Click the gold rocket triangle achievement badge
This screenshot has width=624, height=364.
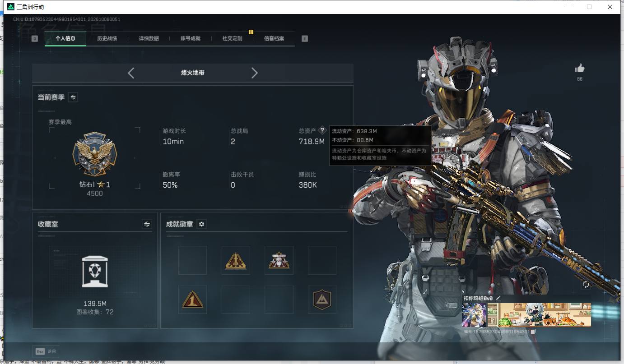236,260
